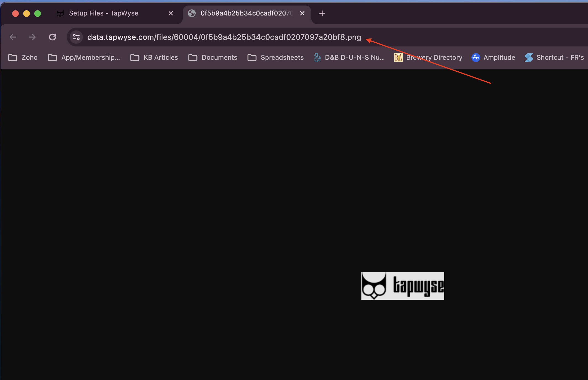Open site information tune icon

click(x=76, y=37)
